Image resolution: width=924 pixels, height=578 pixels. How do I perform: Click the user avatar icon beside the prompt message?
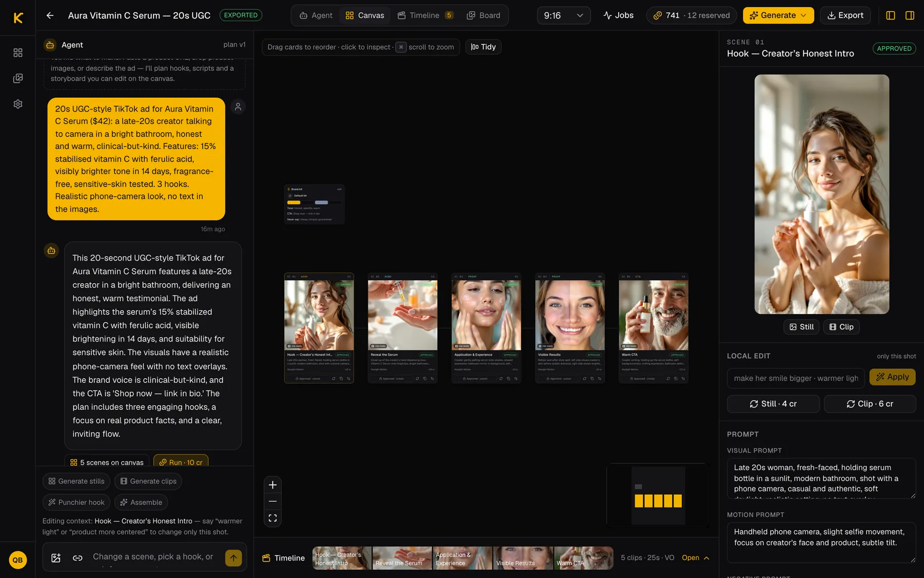(x=238, y=106)
